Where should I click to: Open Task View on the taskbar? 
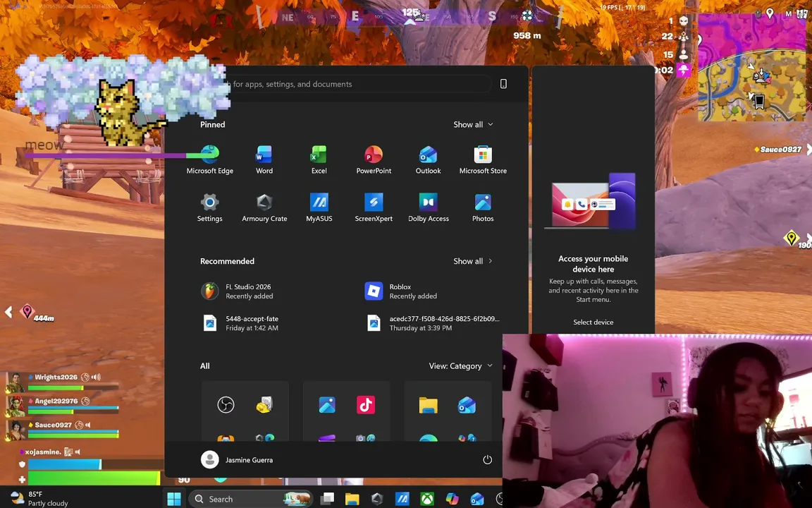327,499
